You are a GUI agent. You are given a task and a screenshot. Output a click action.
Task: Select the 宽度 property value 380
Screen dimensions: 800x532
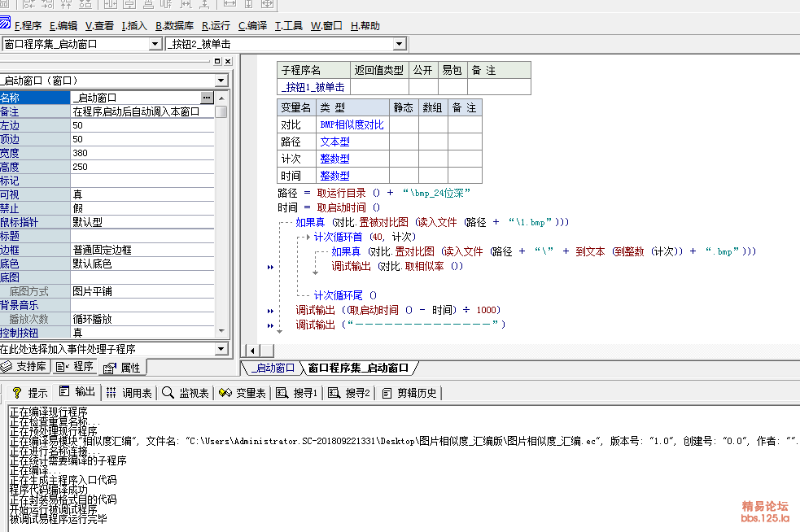click(x=142, y=153)
